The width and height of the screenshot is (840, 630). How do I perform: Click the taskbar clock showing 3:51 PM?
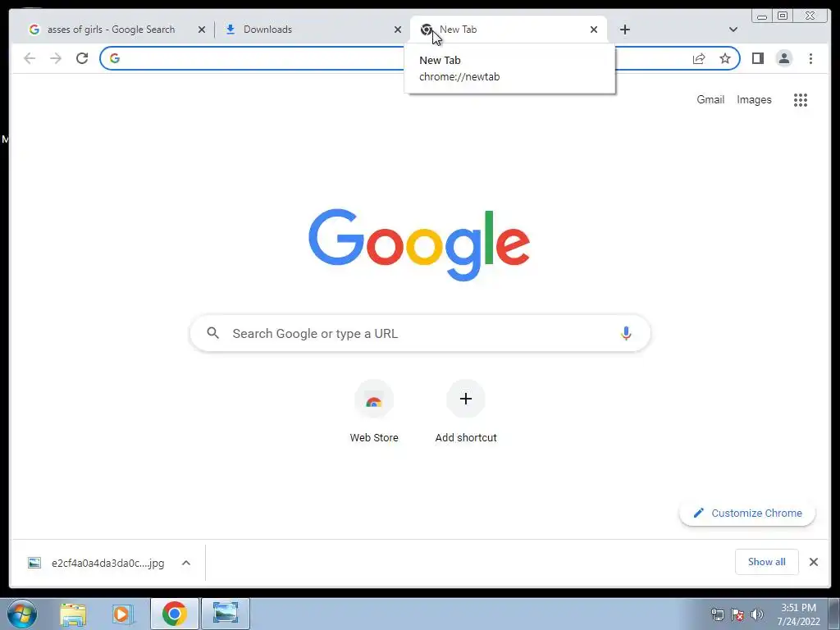pyautogui.click(x=798, y=614)
